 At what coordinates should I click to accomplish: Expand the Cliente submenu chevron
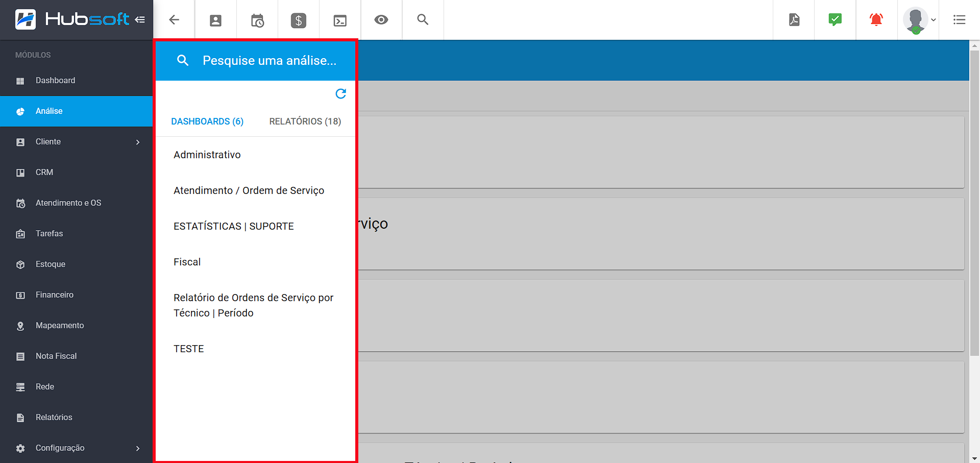(x=138, y=142)
